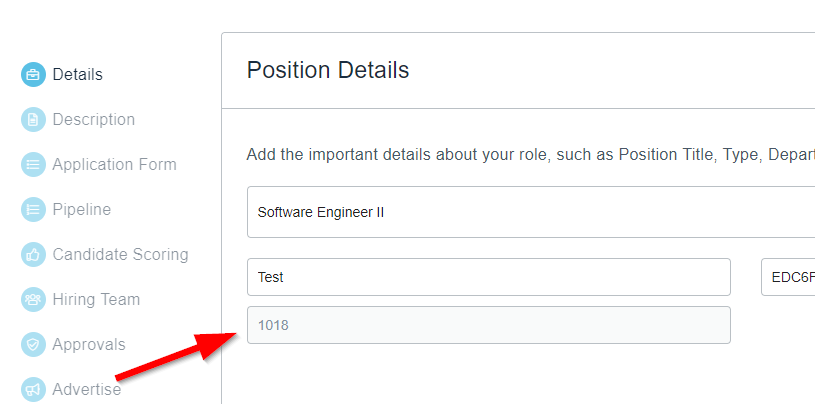The width and height of the screenshot is (815, 404).
Task: Go to the Description step
Action: 94,120
